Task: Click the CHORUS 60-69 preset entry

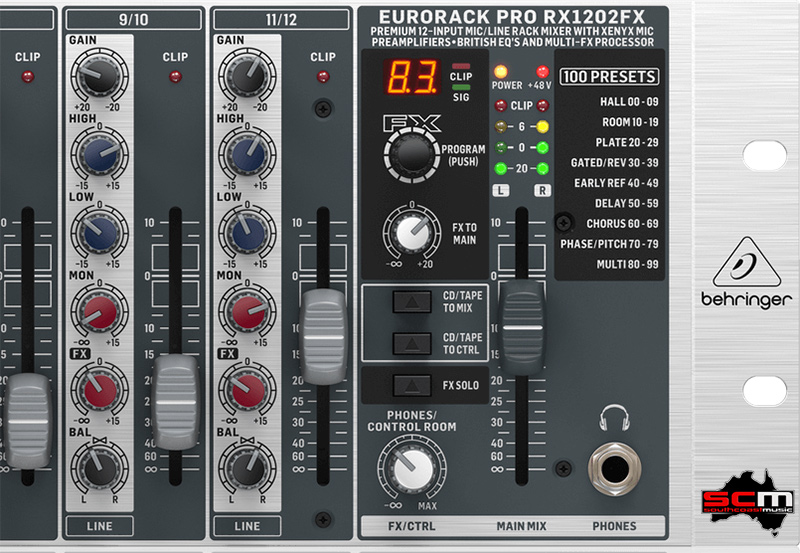Action: pyautogui.click(x=622, y=224)
